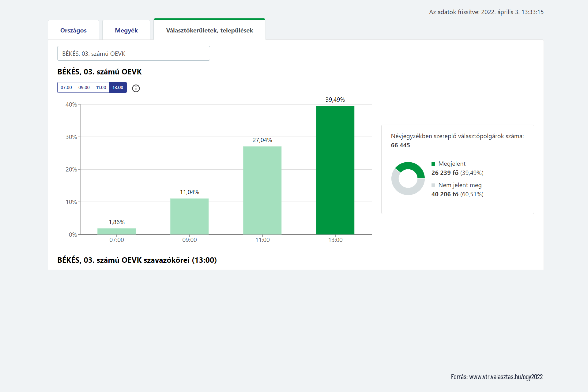Image resolution: width=588 pixels, height=392 pixels.
Task: Click the Nem jelent meg legend label
Action: (460, 185)
